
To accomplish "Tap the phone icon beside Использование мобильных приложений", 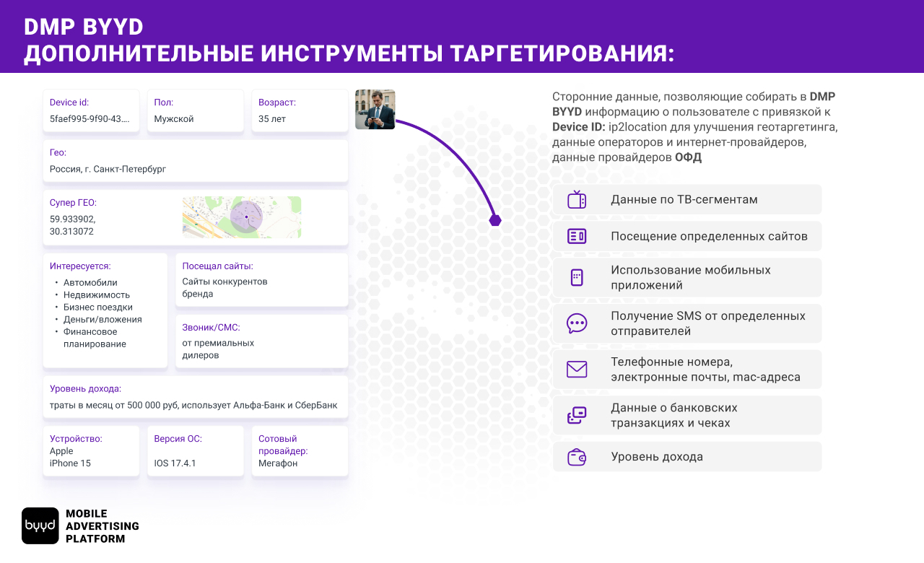I will (x=577, y=277).
